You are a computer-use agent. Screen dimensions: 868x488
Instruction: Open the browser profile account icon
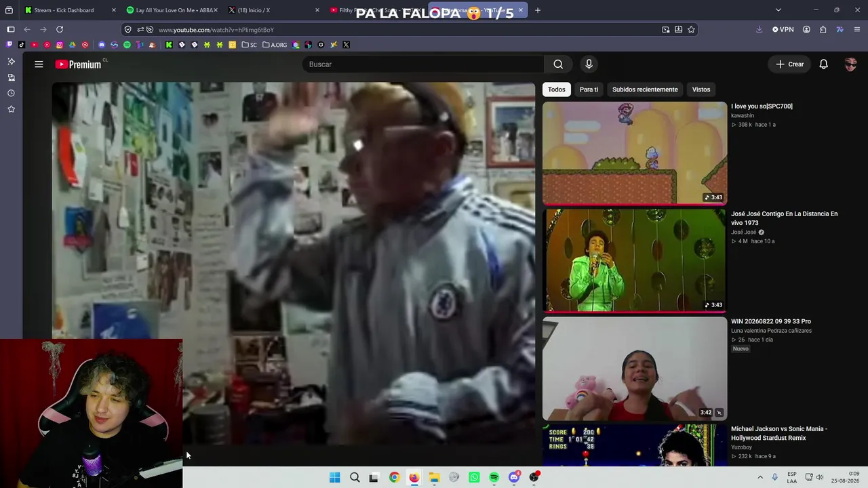806,29
